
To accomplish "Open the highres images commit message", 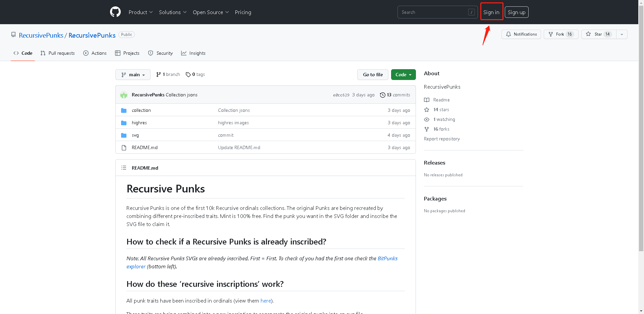I will click(x=233, y=123).
